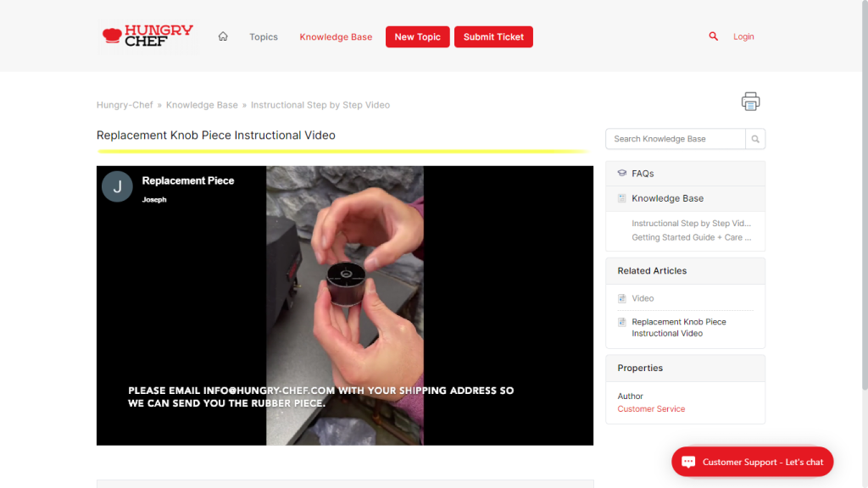Click the Search Knowledge Base magnifier button
Screen dimensions: 868x488
click(755, 139)
